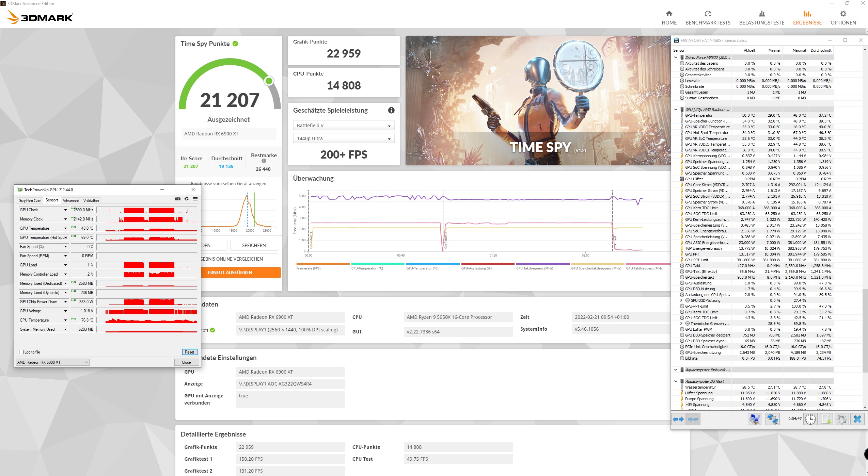This screenshot has height=476, width=868.
Task: Click SPEICHERN button
Action: point(254,245)
